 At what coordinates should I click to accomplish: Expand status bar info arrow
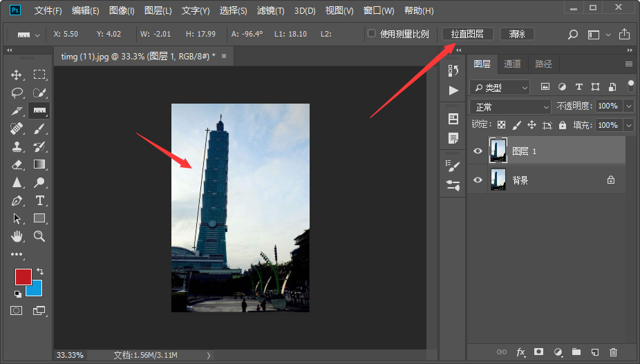point(209,356)
